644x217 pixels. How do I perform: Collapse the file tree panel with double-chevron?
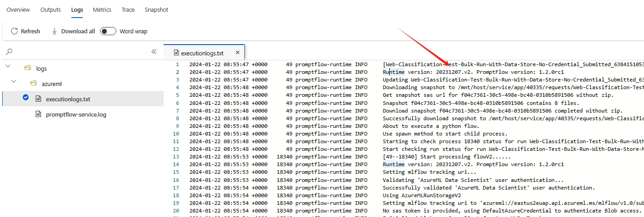pos(154,52)
